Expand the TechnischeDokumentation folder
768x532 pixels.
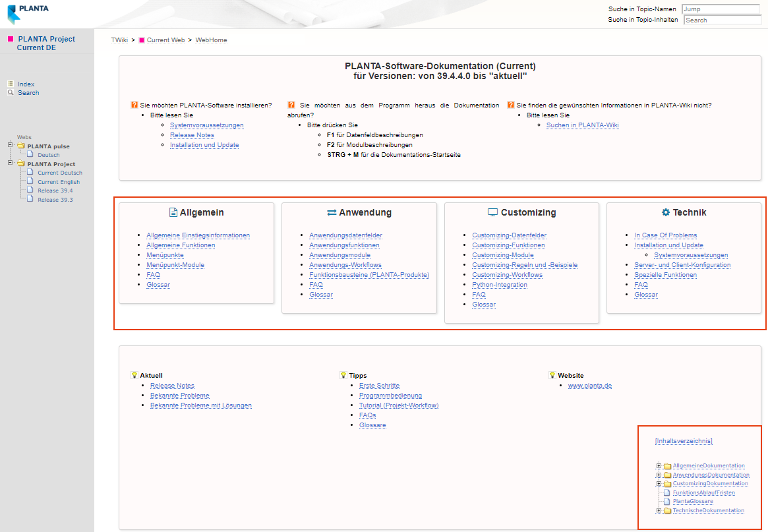click(659, 510)
